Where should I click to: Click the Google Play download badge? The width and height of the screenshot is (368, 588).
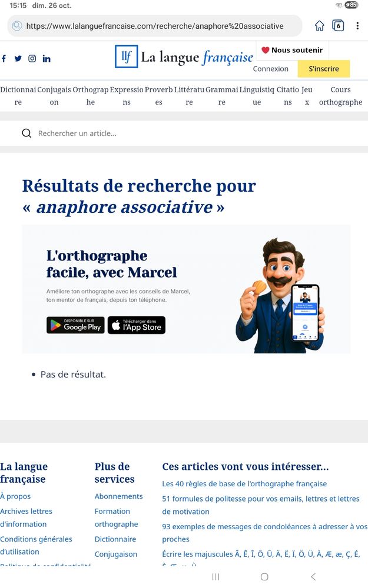point(75,325)
